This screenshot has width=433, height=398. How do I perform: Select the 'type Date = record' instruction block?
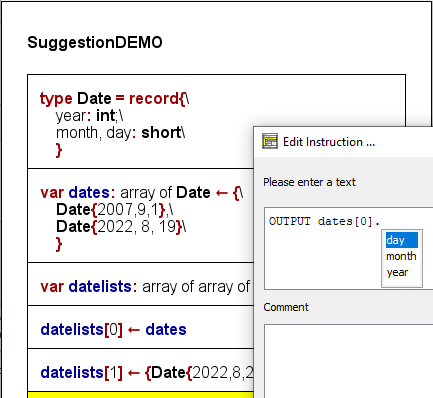coord(140,122)
